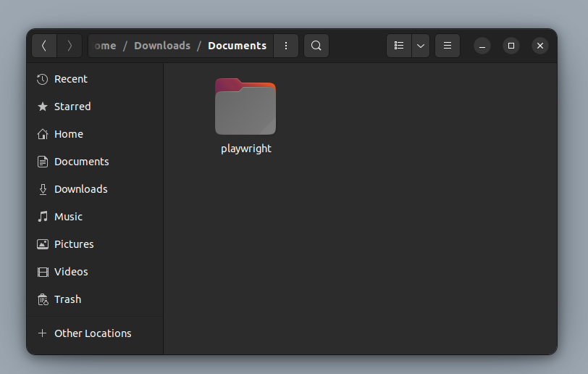Image resolution: width=588 pixels, height=374 pixels.
Task: Maximize the Files window
Action: (x=511, y=46)
